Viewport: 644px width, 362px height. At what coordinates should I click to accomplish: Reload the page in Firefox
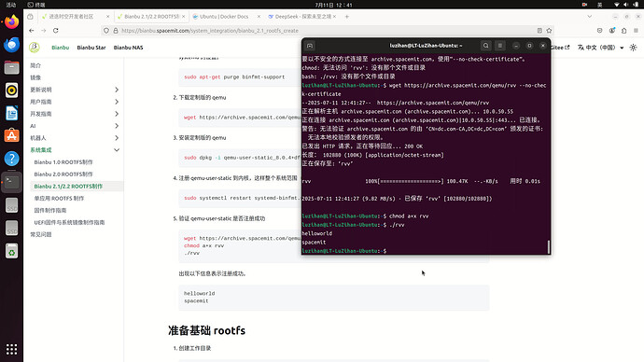56,31
